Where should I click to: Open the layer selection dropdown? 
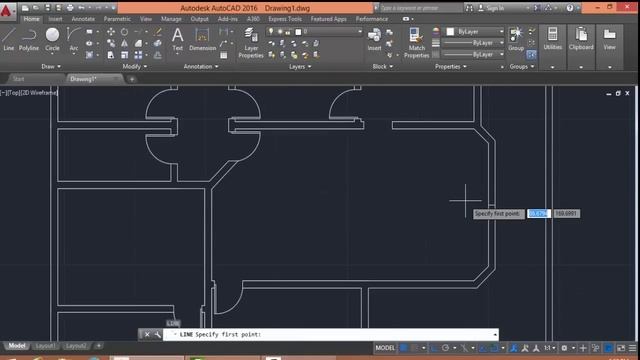tap(314, 31)
